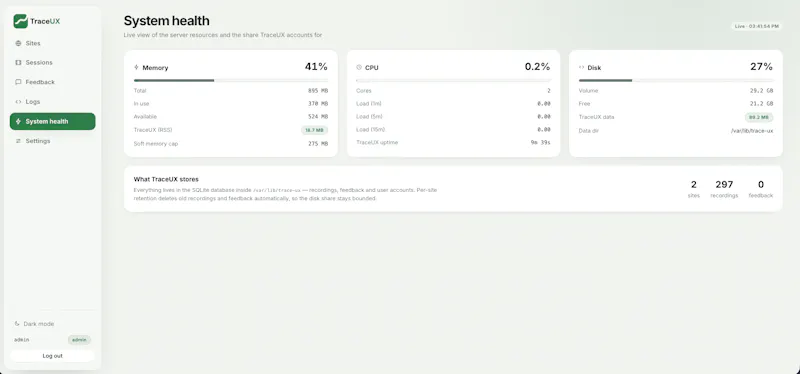Image resolution: width=800 pixels, height=374 pixels.
Task: Open the Sites page
Action: click(x=53, y=43)
